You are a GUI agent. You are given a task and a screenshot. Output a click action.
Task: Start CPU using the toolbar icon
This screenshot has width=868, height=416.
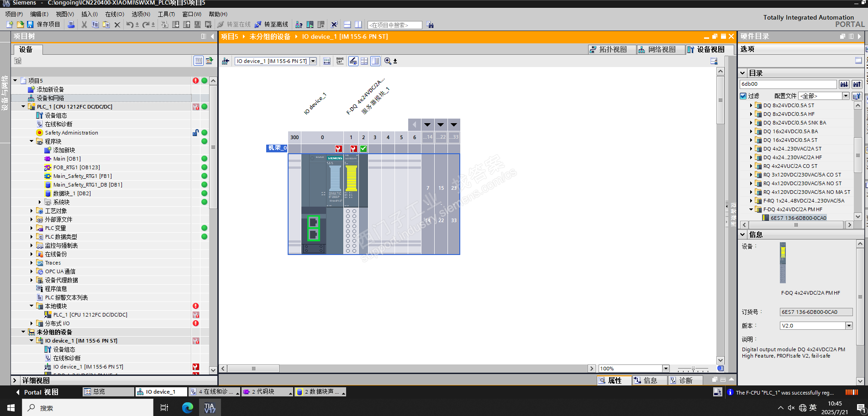[310, 25]
